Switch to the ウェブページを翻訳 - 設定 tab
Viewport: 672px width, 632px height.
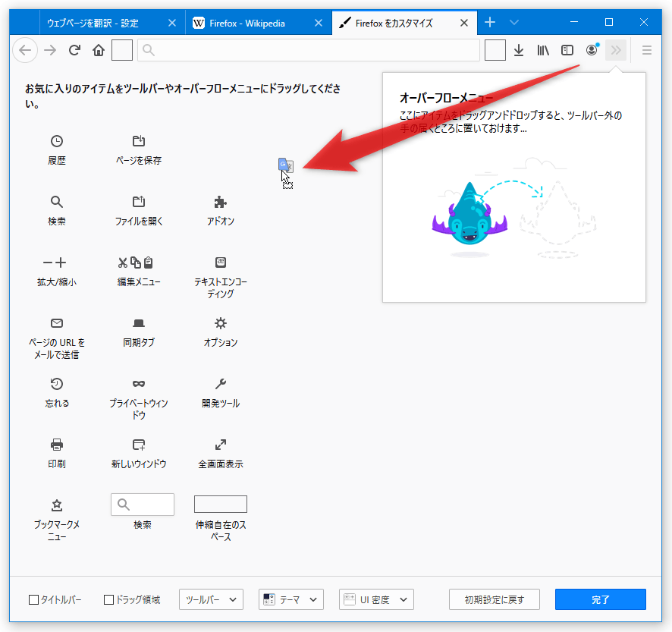click(113, 23)
